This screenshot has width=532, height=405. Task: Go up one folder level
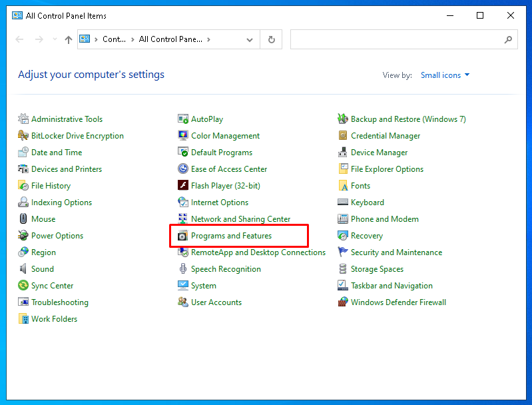coord(68,40)
